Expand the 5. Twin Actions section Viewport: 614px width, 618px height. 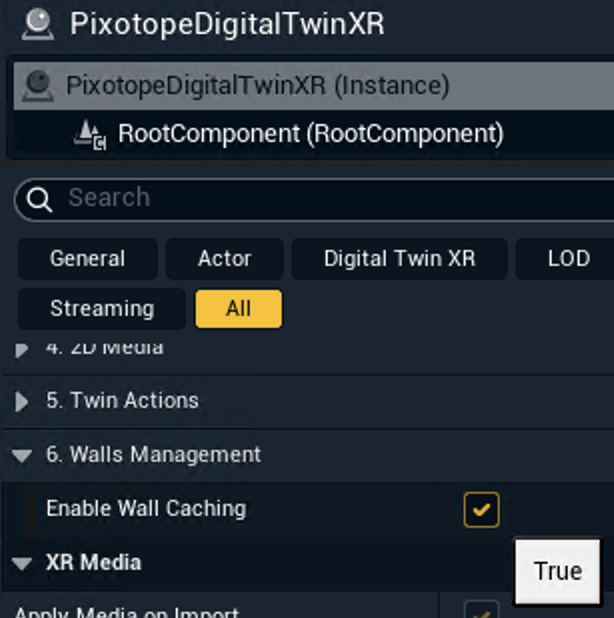(x=21, y=401)
